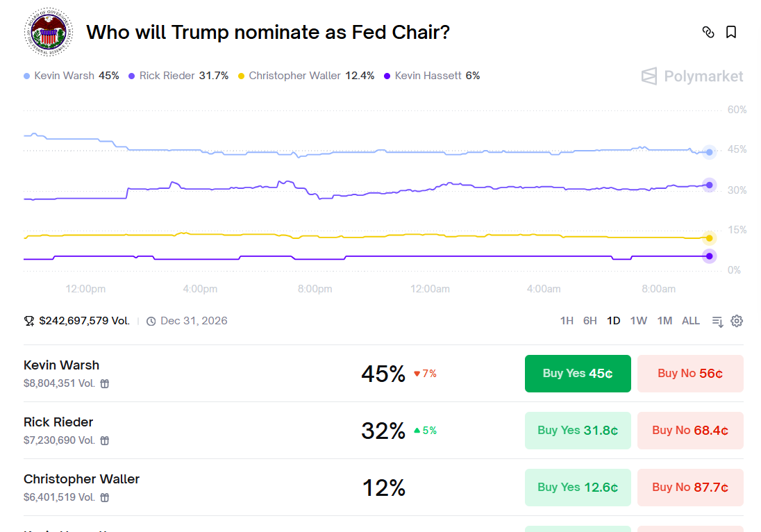Click the Kevin Warsh chart endpoint dot
The width and height of the screenshot is (761, 532).
(x=709, y=152)
